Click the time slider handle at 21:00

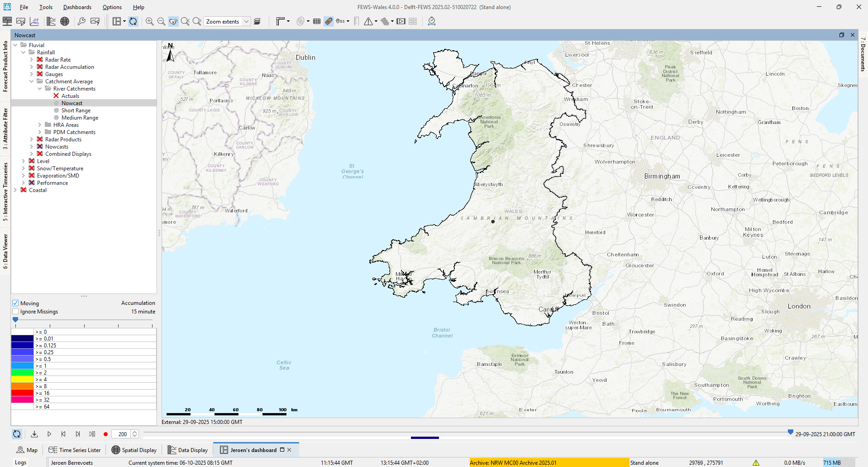[790, 433]
